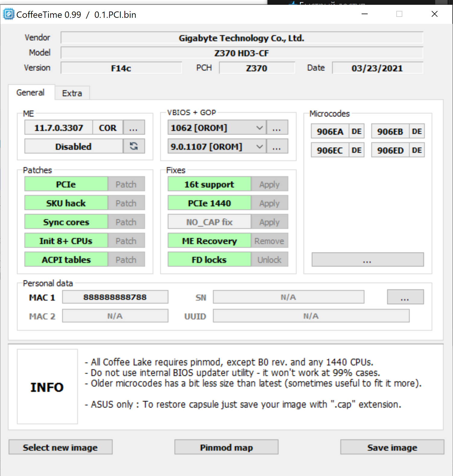Open the VBIOS 1062 [OROM] dropdown
The width and height of the screenshot is (453, 476).
click(x=217, y=128)
